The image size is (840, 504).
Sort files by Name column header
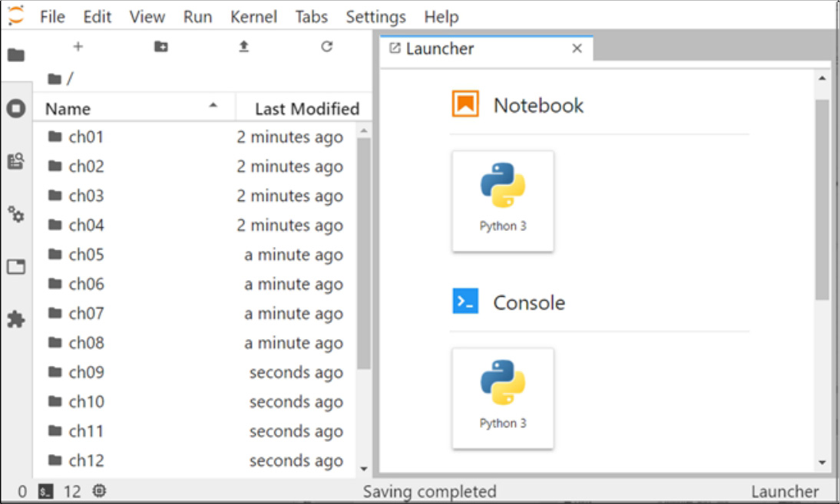click(x=68, y=109)
